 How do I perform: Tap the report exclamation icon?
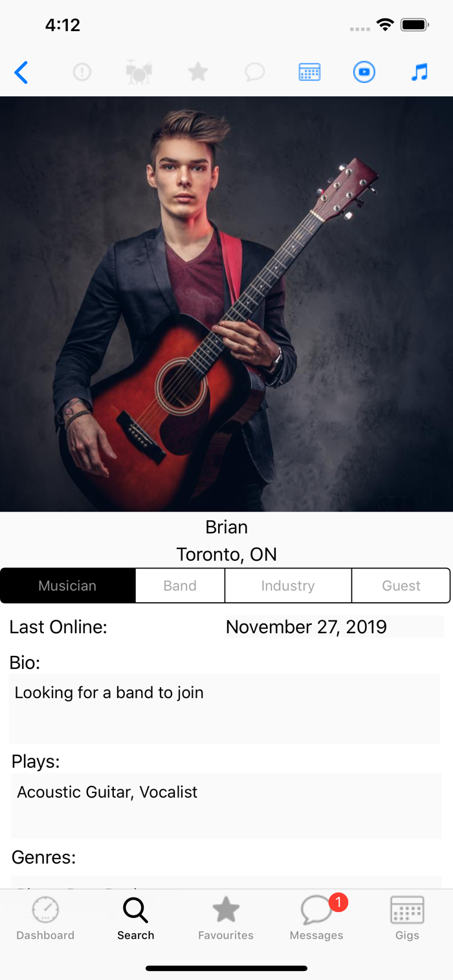click(82, 72)
